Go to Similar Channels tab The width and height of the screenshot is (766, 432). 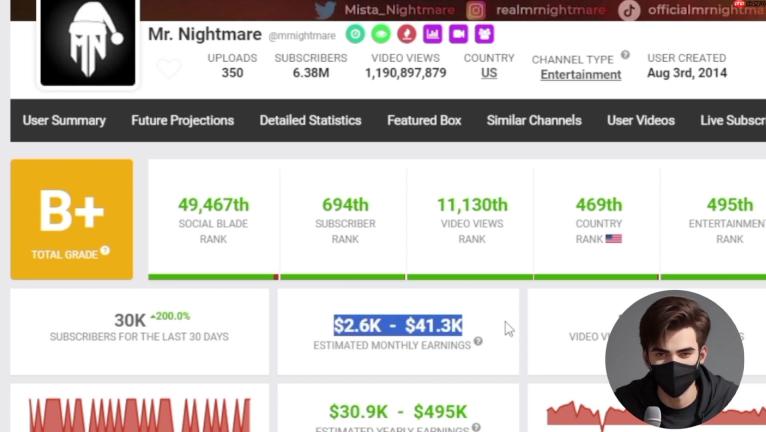click(x=534, y=121)
